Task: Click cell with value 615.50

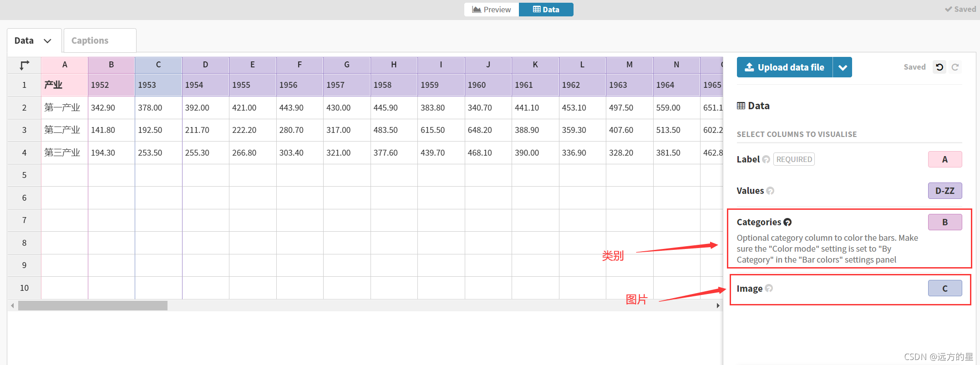Action: (x=441, y=130)
